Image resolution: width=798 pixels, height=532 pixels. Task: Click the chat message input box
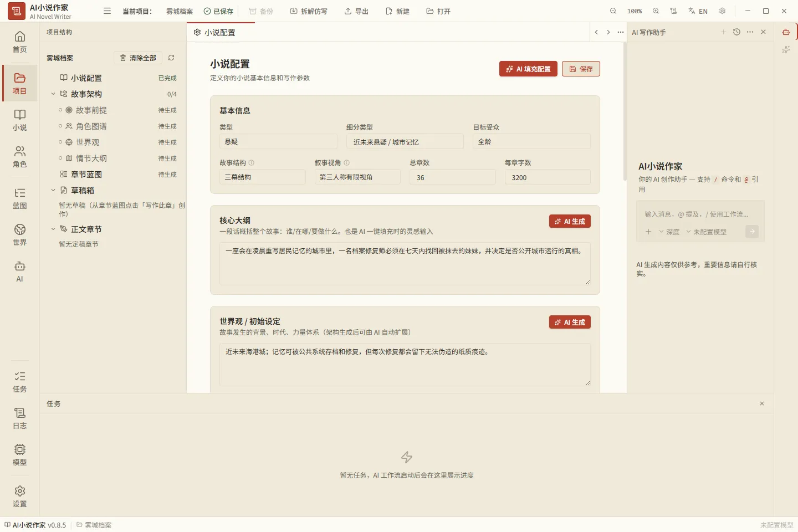(x=700, y=214)
